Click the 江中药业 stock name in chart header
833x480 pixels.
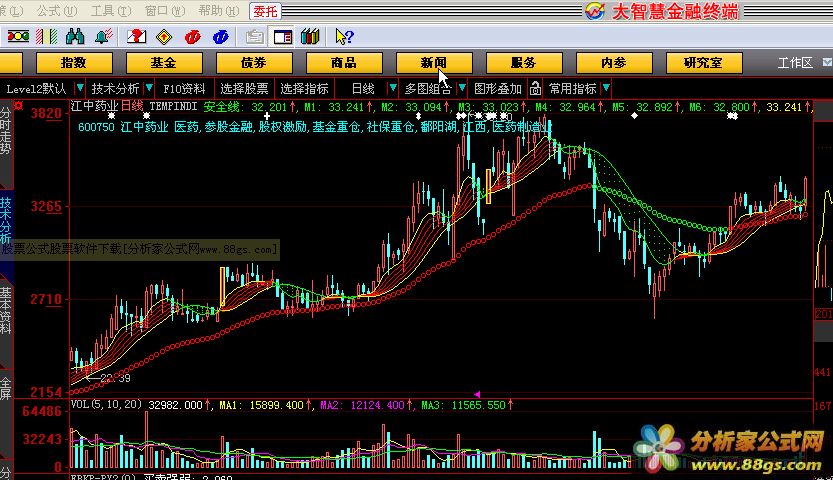[95, 106]
